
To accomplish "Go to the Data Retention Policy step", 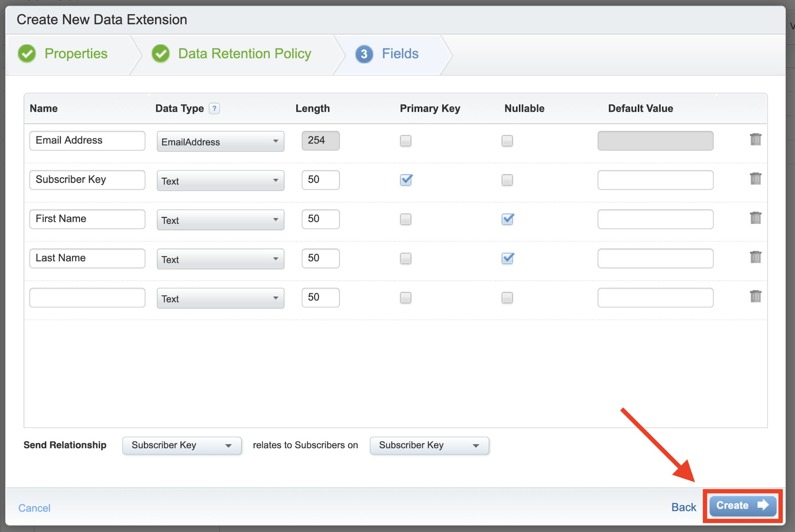I will pyautogui.click(x=231, y=54).
